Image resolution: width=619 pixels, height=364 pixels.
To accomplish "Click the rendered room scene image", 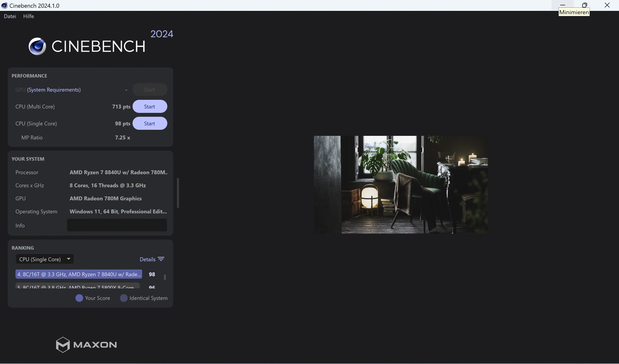I will tap(401, 185).
